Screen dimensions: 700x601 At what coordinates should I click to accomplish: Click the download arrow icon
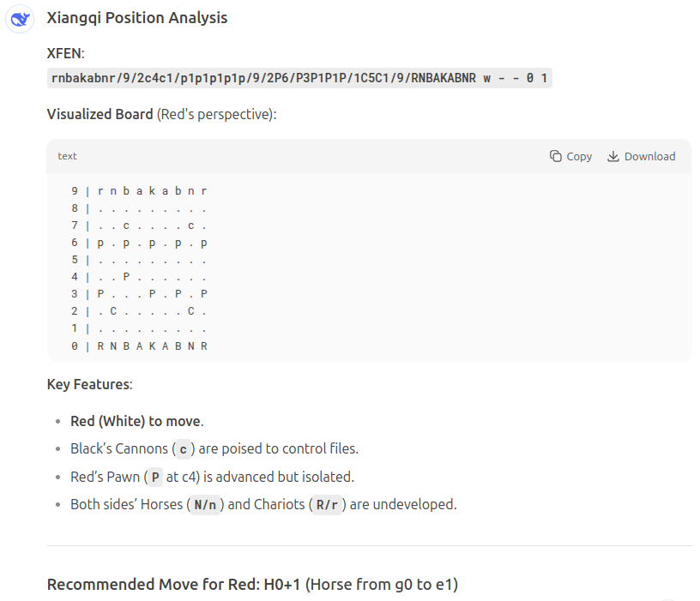(x=612, y=156)
